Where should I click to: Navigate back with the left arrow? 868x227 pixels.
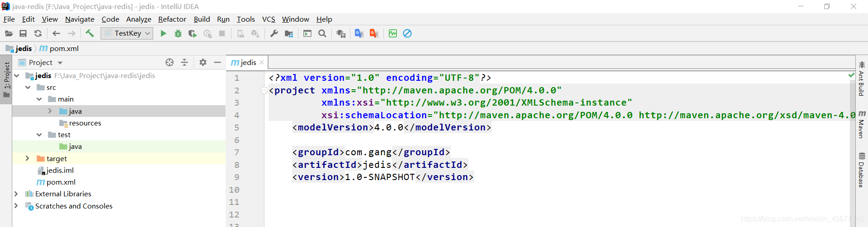[x=56, y=33]
